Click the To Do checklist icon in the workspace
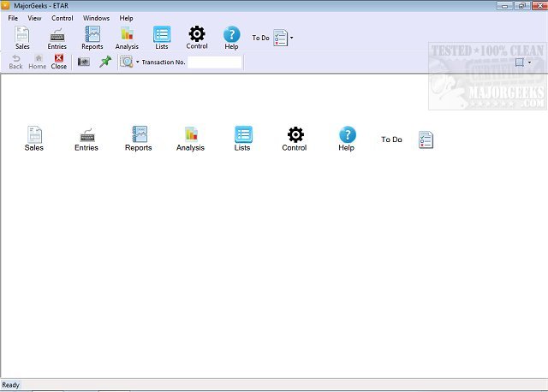548x392 pixels. [426, 140]
